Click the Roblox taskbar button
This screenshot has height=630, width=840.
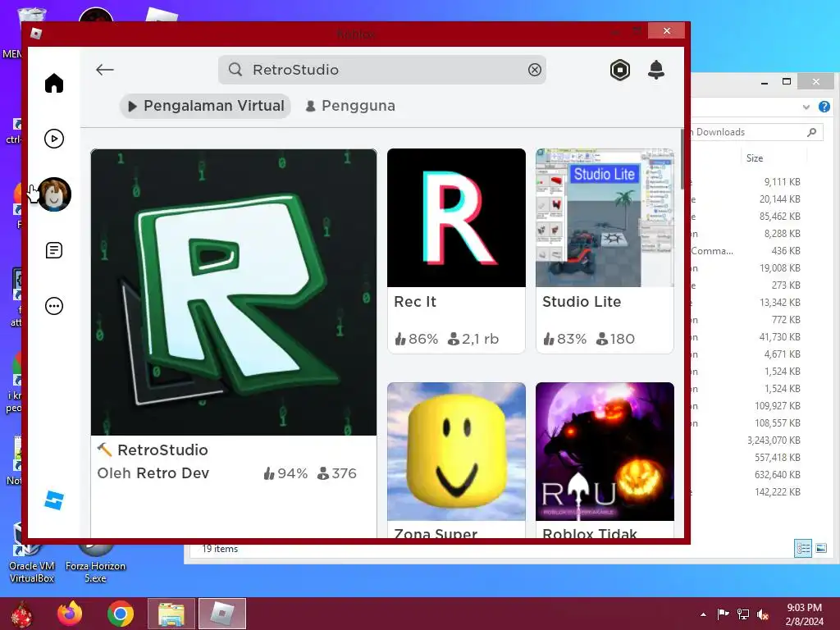pyautogui.click(x=222, y=614)
